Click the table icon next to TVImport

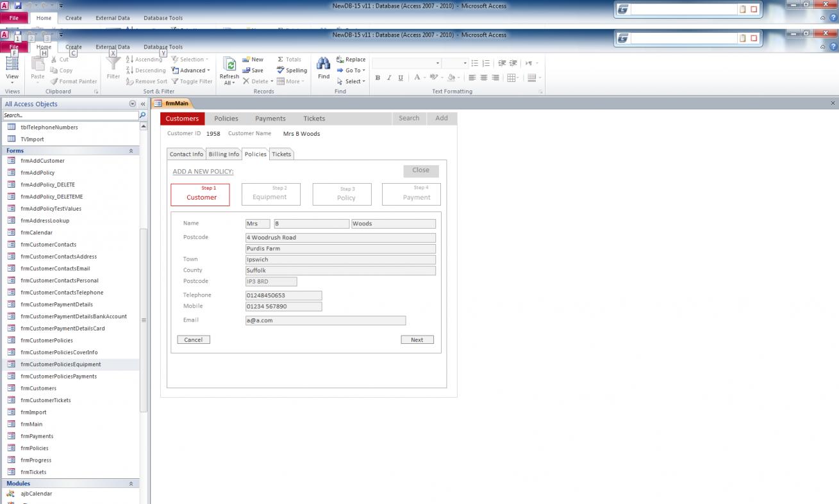[11, 139]
